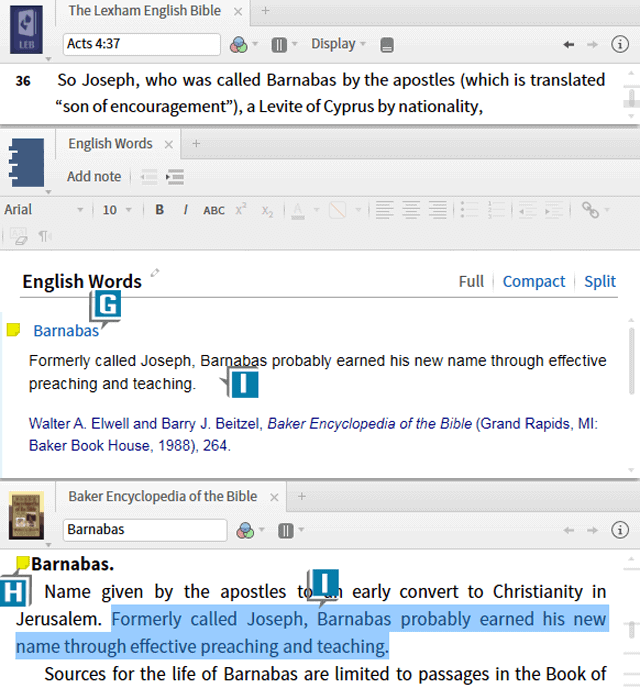Go back using the Lexham Bible back arrow

click(x=569, y=44)
